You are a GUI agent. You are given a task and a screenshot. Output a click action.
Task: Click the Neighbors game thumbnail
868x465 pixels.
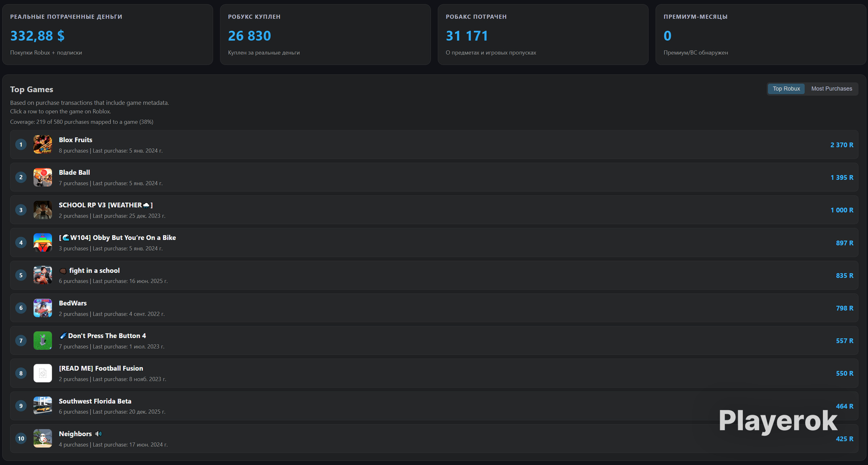43,438
